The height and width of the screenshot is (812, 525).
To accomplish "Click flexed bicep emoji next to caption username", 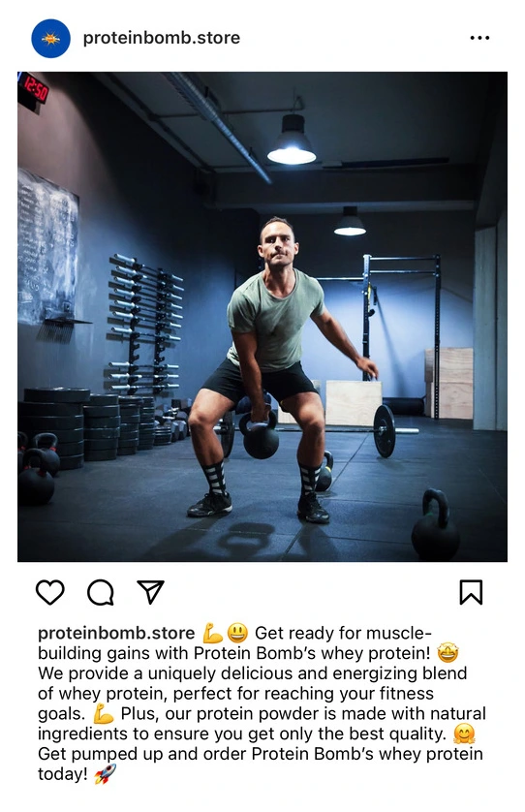I will point(212,633).
